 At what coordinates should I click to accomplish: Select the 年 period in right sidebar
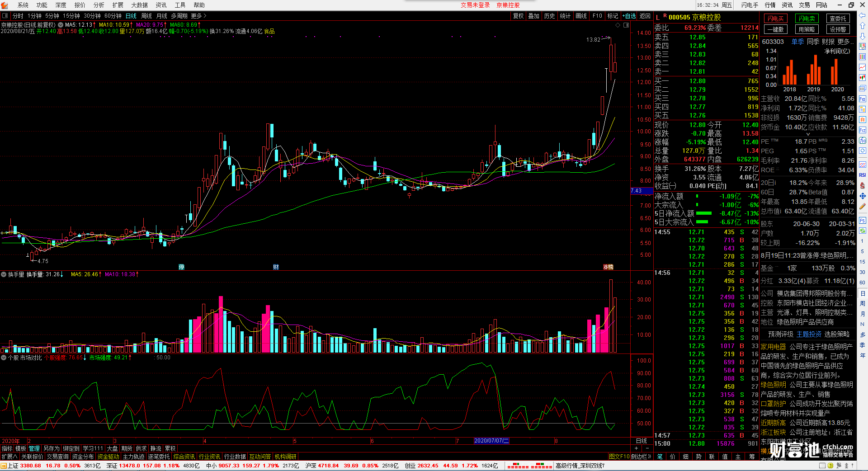tap(863, 355)
